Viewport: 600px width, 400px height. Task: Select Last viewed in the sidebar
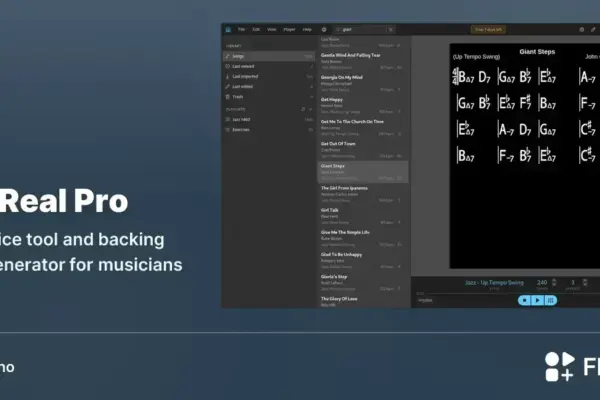269,66
